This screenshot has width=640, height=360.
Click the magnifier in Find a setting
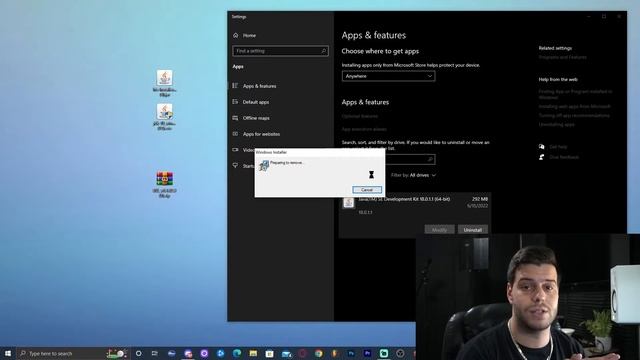click(x=323, y=51)
